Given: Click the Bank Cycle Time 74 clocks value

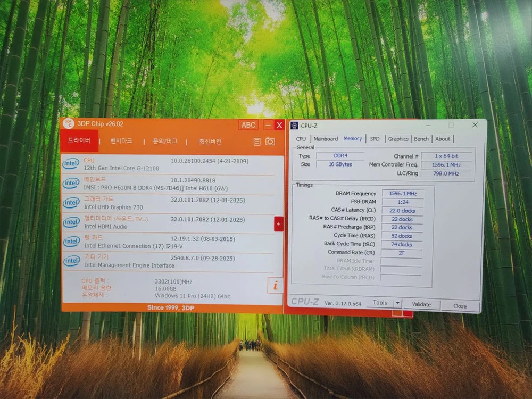Looking at the screenshot, I should [x=401, y=244].
